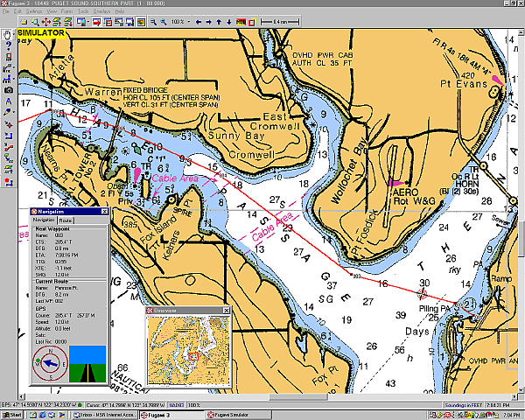Image resolution: width=525 pixels, height=420 pixels.
Task: Select the Navigation tab in Navigation panel
Action: pos(45,220)
